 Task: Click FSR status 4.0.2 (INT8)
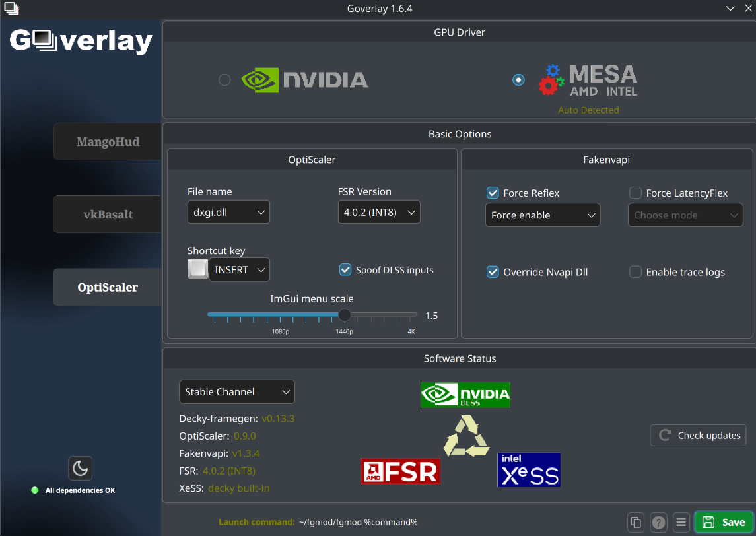point(229,471)
